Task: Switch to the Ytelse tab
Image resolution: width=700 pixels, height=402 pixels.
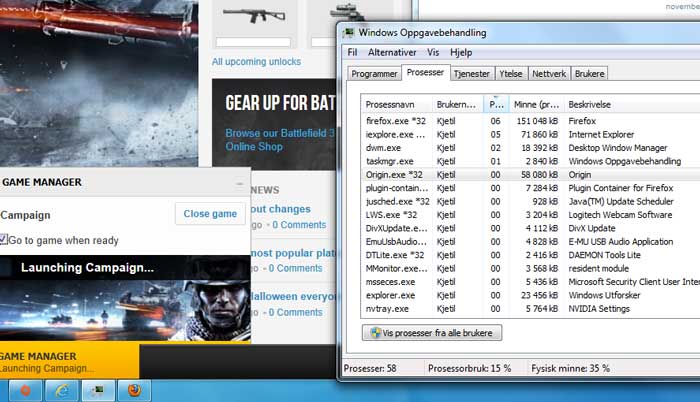Action: coord(511,74)
